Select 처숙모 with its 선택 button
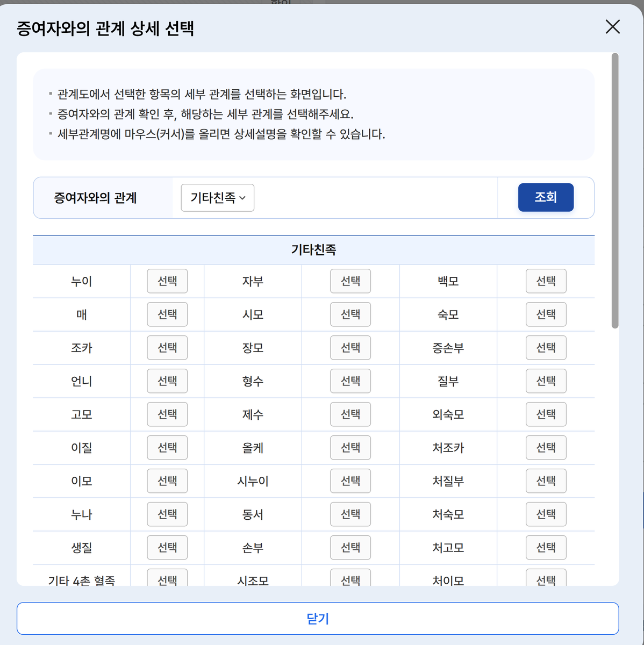This screenshot has width=644, height=645. click(x=546, y=514)
